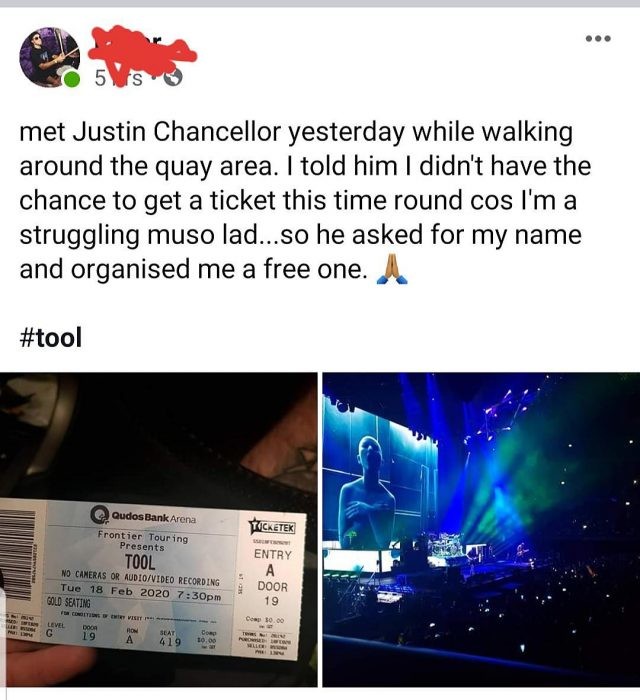Click the Ticketek logo on the ticket

coord(273,526)
